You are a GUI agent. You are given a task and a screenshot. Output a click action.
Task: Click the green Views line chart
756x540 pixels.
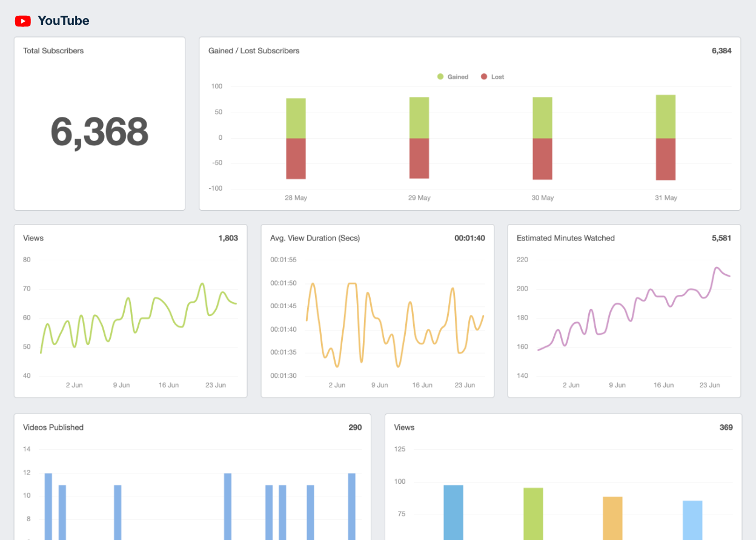(x=139, y=318)
